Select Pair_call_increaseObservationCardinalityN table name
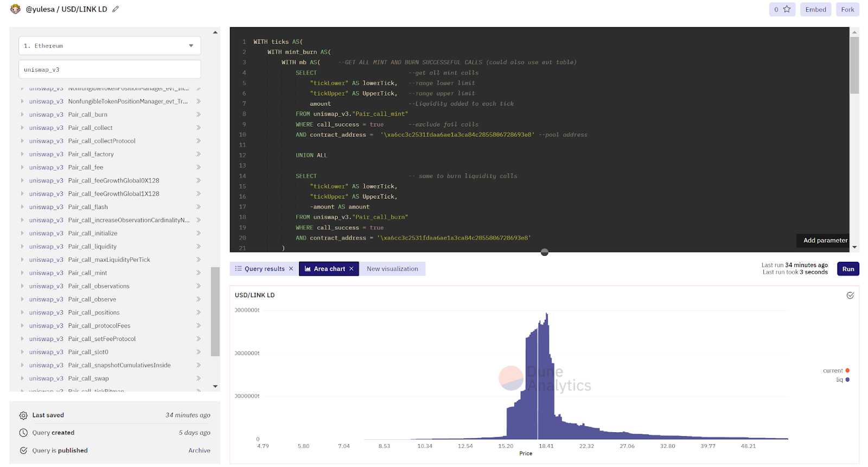This screenshot has height=467, width=868. tap(129, 220)
